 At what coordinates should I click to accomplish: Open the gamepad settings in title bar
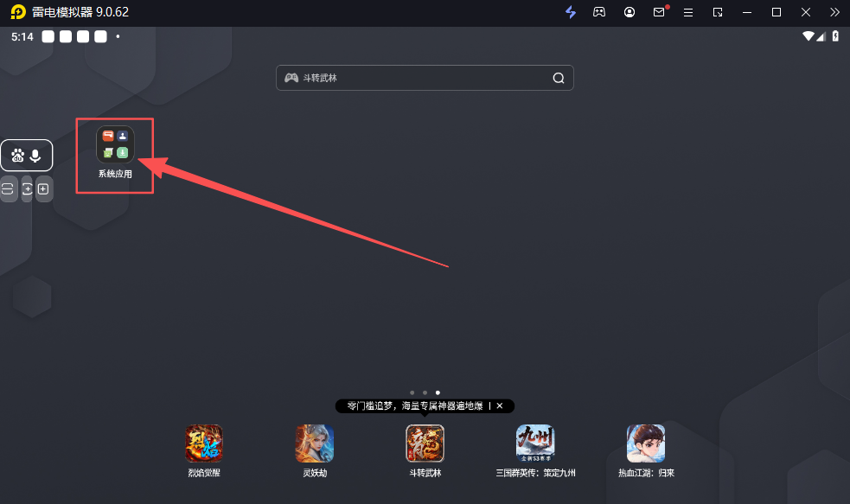click(x=599, y=12)
